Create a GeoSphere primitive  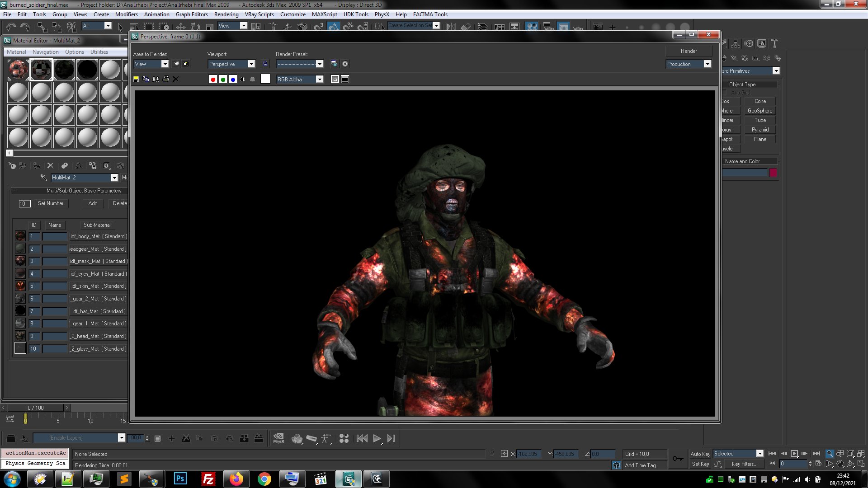pyautogui.click(x=760, y=111)
